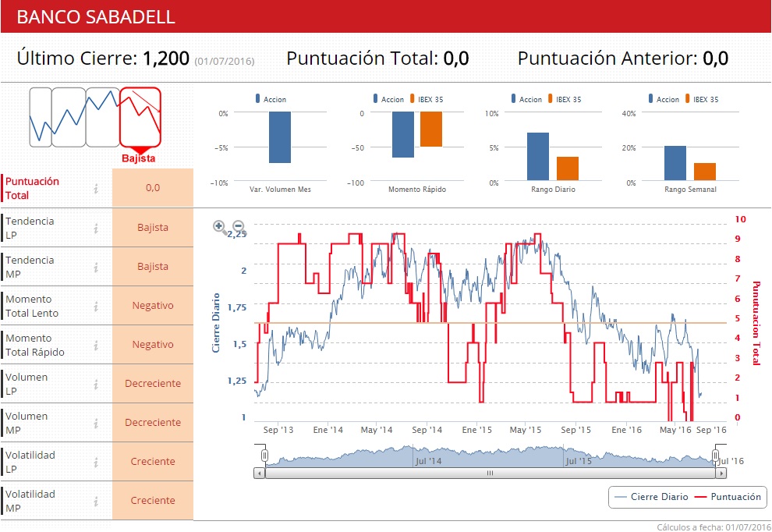Click the scrollbar left arrow
This screenshot has width=772, height=532.
(x=260, y=473)
